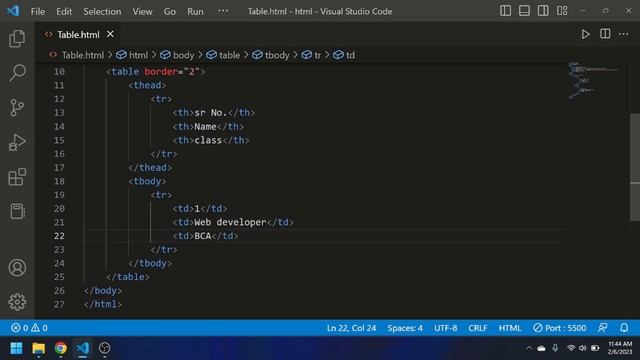
Task: Click the closing </table> tag line 25
Action: point(128,277)
